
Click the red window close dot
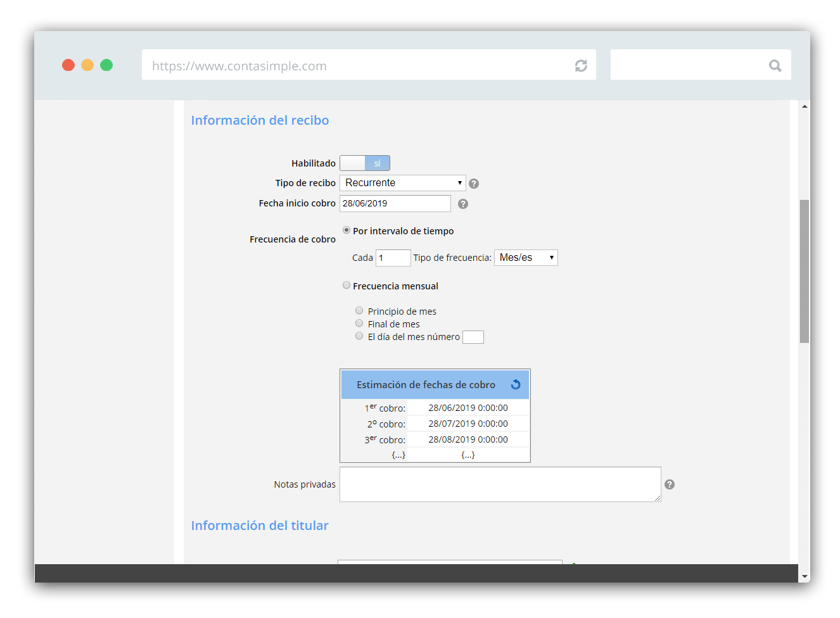[68, 65]
